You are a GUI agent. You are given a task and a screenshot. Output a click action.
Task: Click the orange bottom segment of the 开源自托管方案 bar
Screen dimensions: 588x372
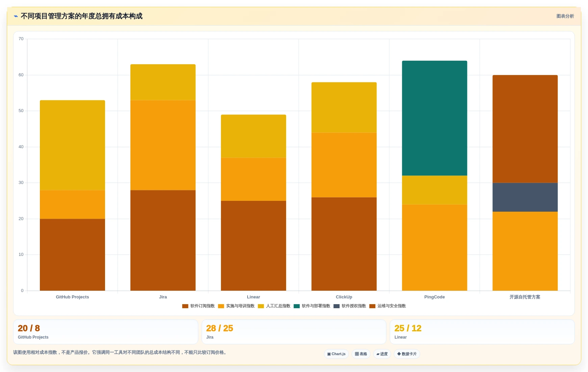point(525,251)
